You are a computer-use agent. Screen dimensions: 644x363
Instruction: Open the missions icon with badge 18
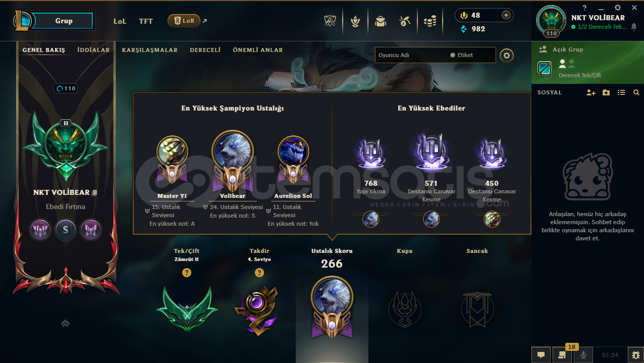point(562,355)
